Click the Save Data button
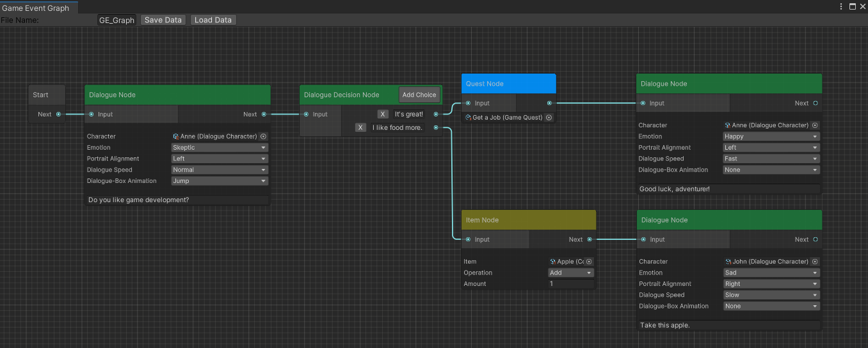This screenshot has height=348, width=868. pos(163,20)
